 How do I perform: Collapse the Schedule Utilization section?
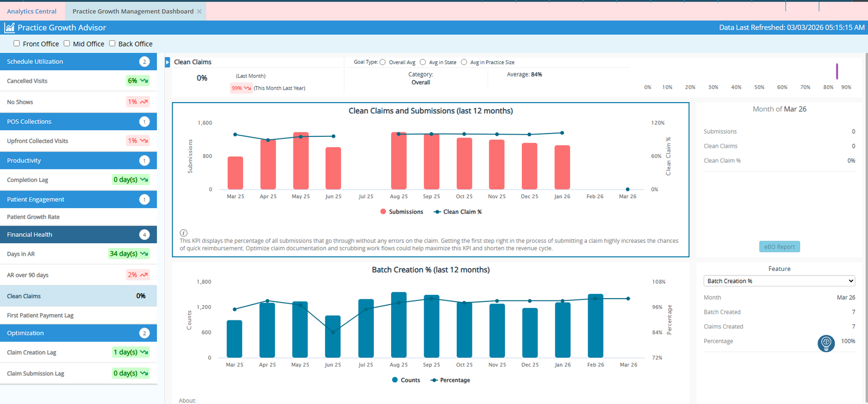[78, 61]
